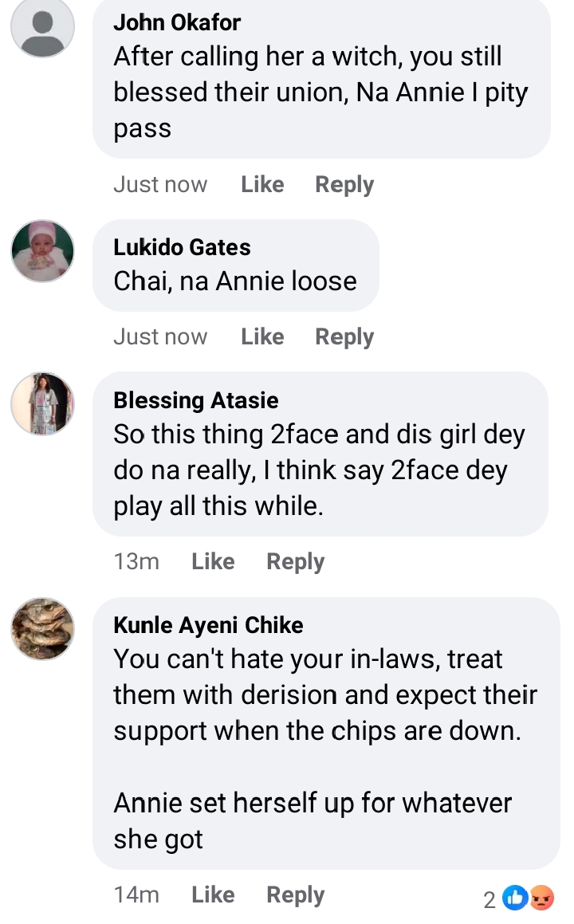Image resolution: width=574 pixels, height=924 pixels.
Task: Open Lukido Gates' profile name link
Action: (x=182, y=247)
